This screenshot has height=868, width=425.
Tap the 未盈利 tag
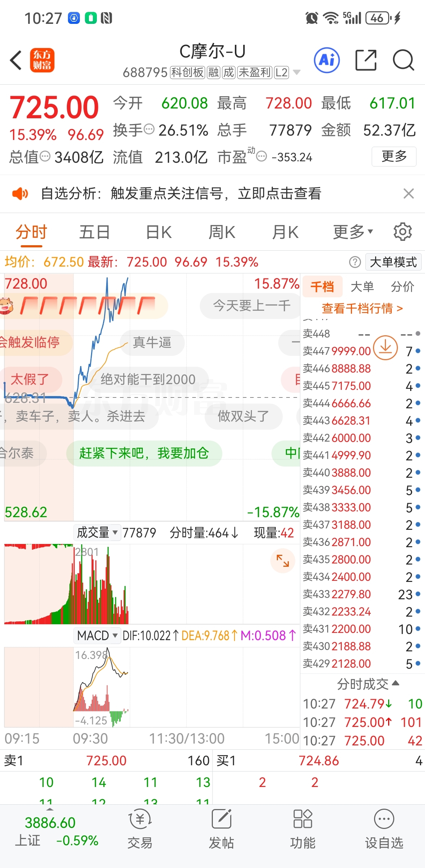(x=254, y=72)
